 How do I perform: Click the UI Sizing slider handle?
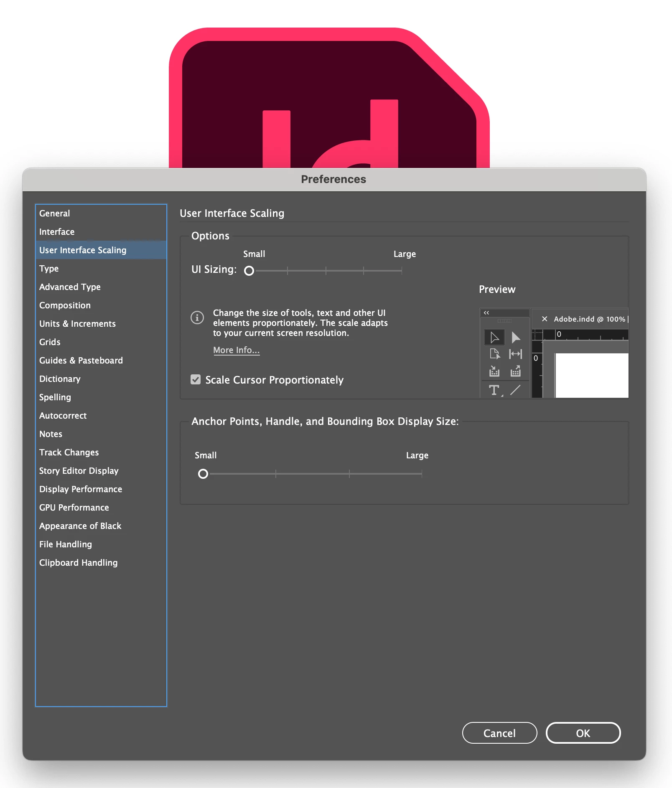click(249, 271)
